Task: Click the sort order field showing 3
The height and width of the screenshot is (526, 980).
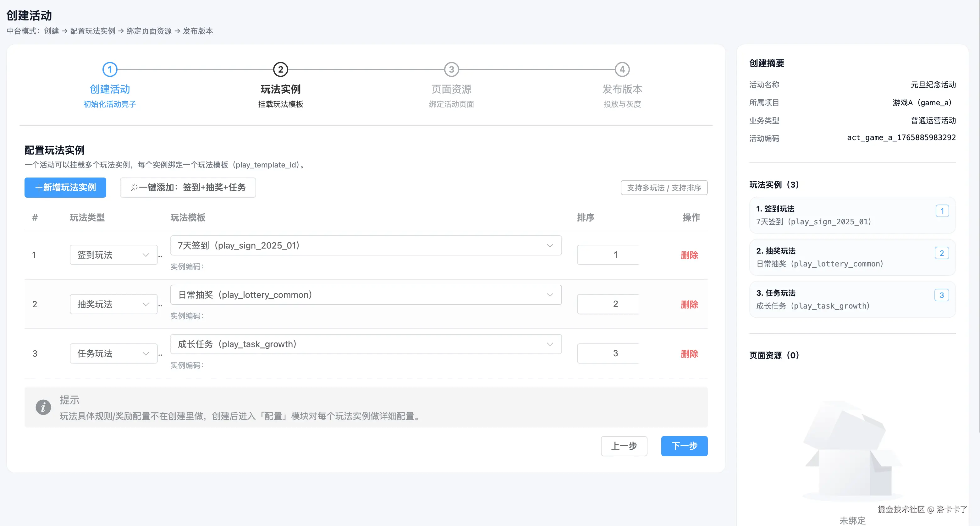Action: 608,353
